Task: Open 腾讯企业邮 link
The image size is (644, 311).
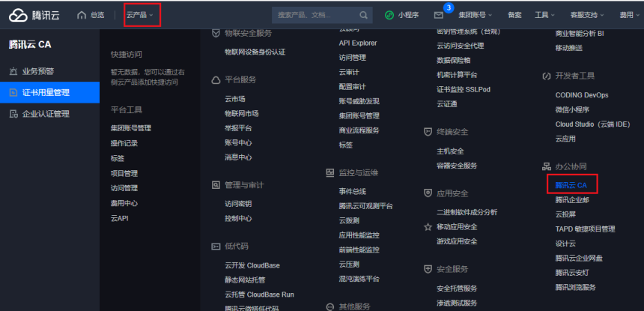Action: coord(572,200)
